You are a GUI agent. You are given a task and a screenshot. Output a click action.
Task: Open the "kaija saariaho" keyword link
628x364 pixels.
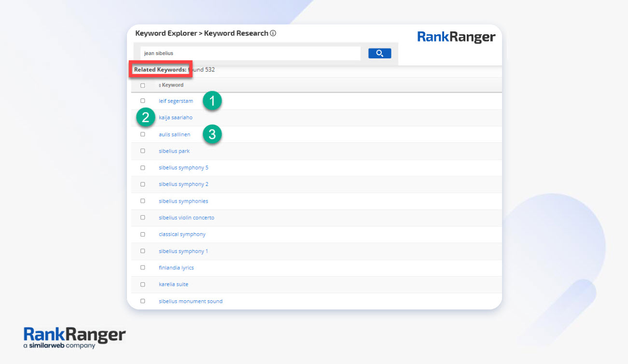[x=176, y=117]
